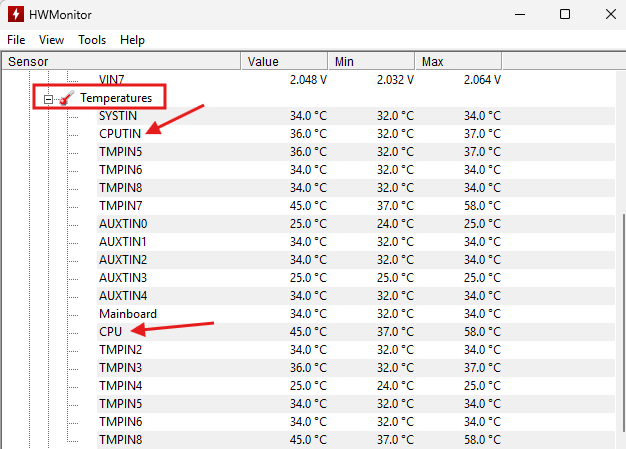Select the Temperatures tree label
Screen dimensions: 626x449
[x=116, y=98]
